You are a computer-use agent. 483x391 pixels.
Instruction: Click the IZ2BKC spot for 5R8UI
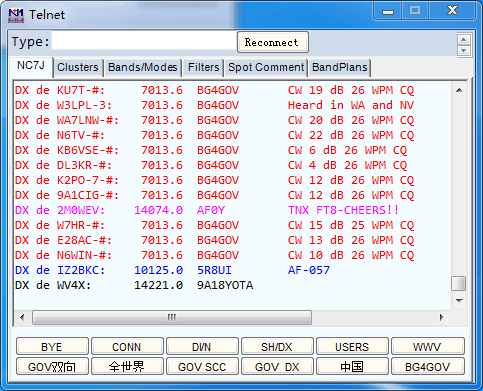172,270
